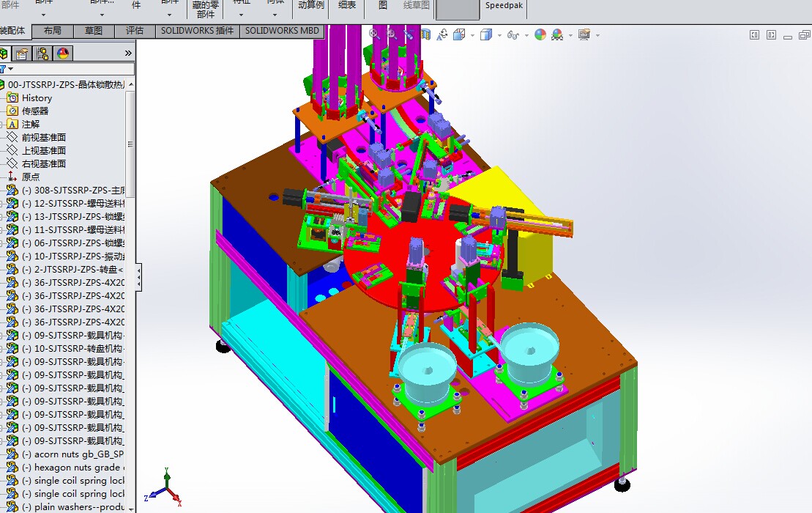Click the View Settings monitor icon
Viewport: 812px width, 513px height.
[x=584, y=34]
